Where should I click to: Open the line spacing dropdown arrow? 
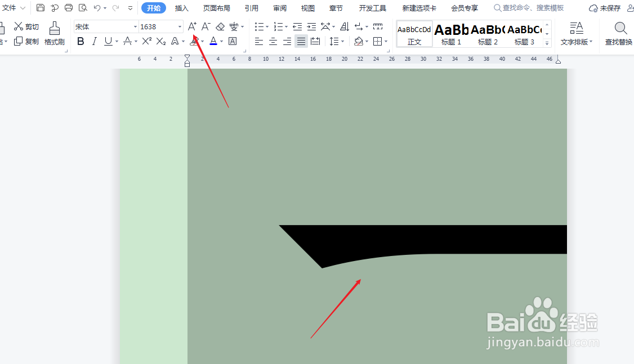342,42
